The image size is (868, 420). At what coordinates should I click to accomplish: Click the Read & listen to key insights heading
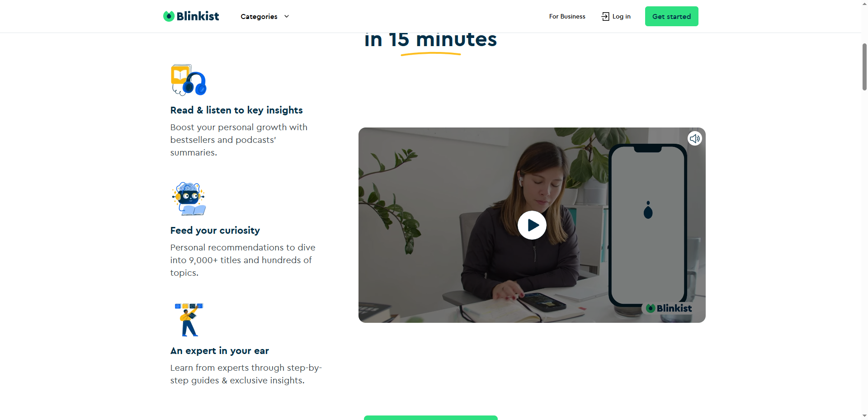pyautogui.click(x=236, y=110)
